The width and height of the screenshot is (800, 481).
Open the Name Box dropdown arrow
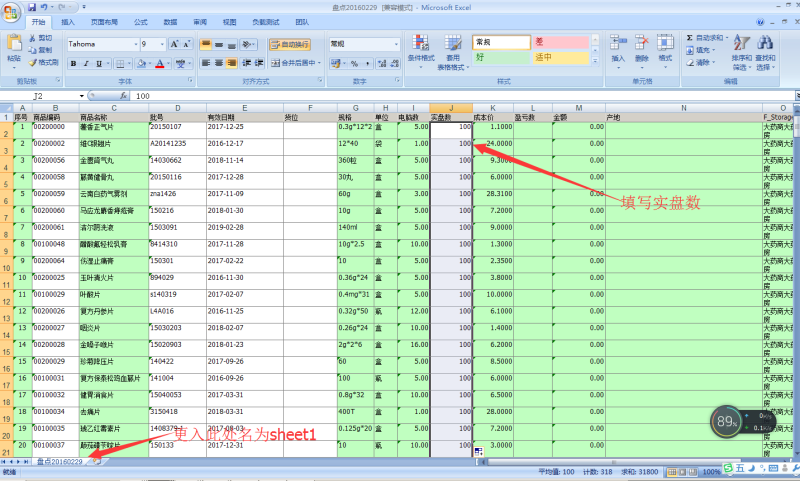82,96
